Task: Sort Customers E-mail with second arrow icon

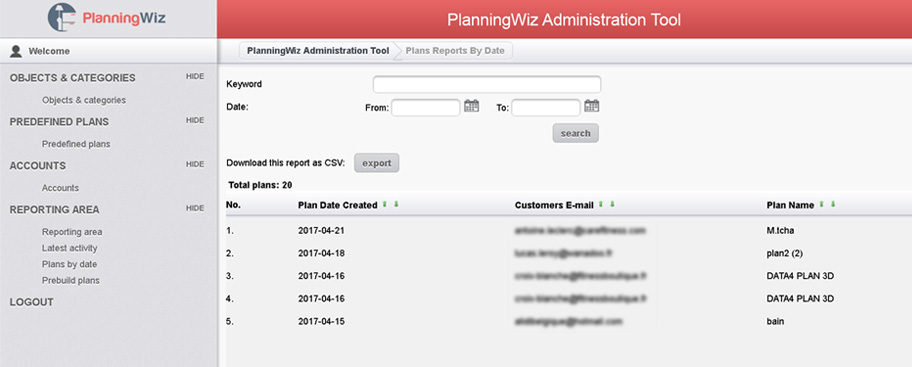Action: [x=612, y=205]
